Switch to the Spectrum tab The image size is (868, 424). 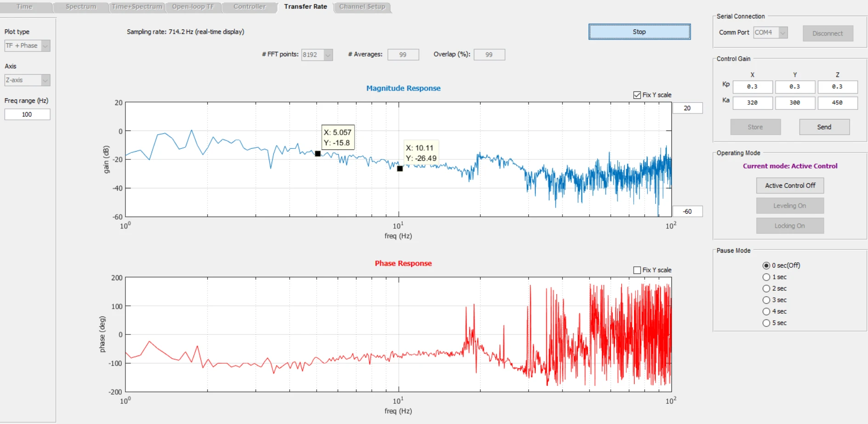[81, 7]
